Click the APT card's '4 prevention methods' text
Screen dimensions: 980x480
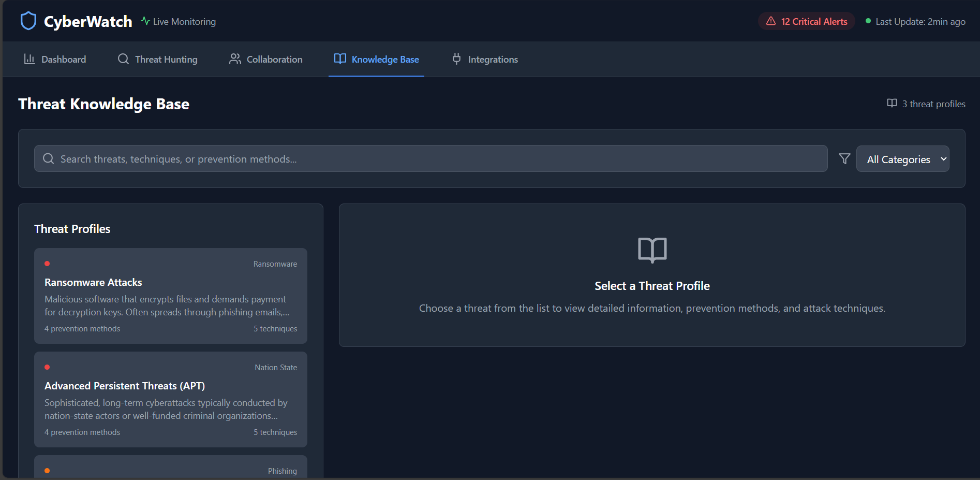82,432
